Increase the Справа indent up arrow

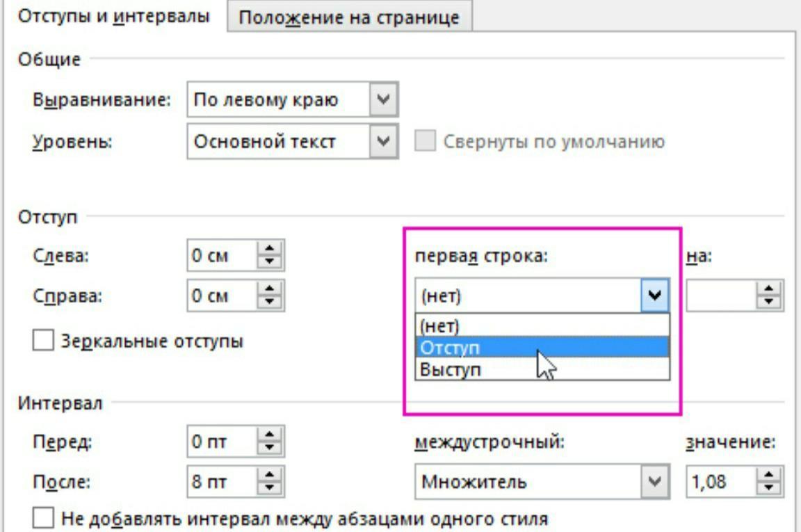tap(269, 288)
